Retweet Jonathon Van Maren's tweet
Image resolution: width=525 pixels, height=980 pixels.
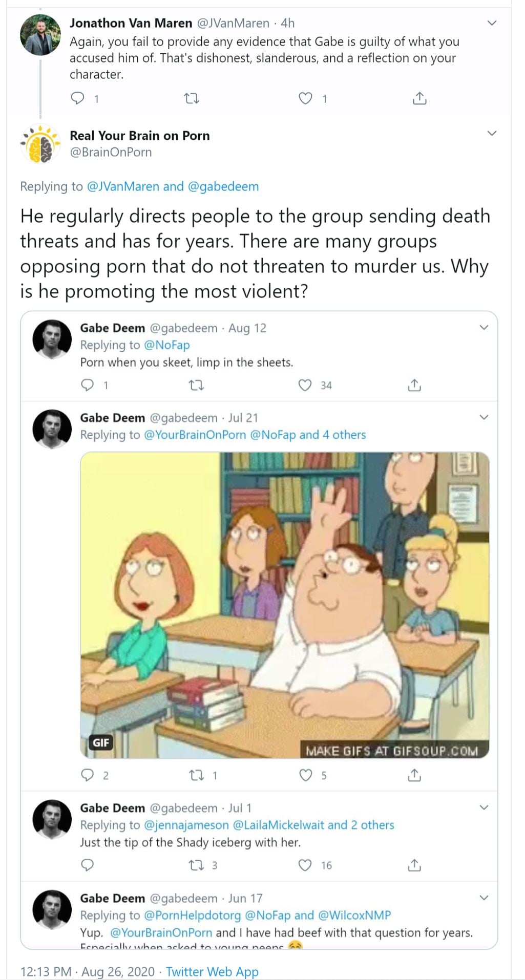coord(192,98)
